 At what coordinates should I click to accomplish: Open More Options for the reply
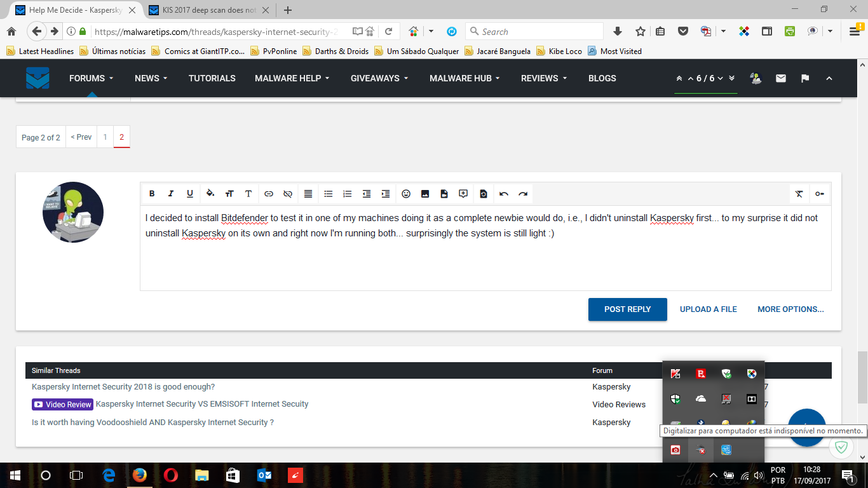click(x=790, y=309)
